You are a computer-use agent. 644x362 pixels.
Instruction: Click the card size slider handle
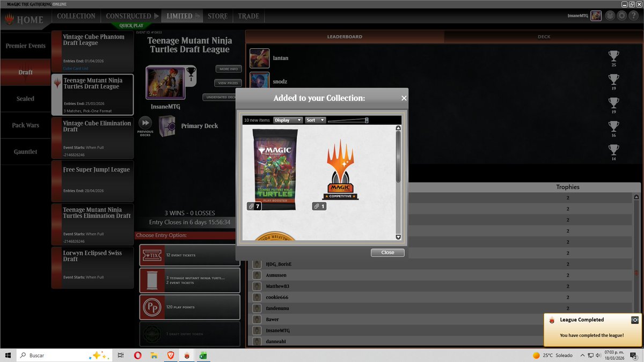click(x=367, y=120)
